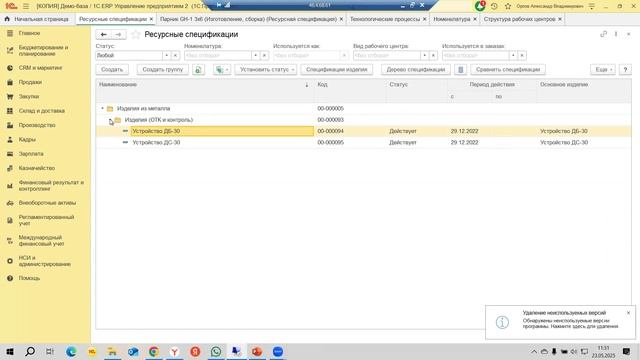Open history clock icon in title bar

(x=494, y=6)
